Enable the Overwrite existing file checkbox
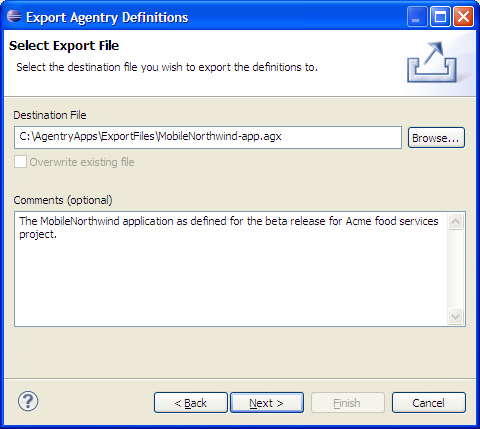Image resolution: width=480 pixels, height=429 pixels. click(20, 162)
